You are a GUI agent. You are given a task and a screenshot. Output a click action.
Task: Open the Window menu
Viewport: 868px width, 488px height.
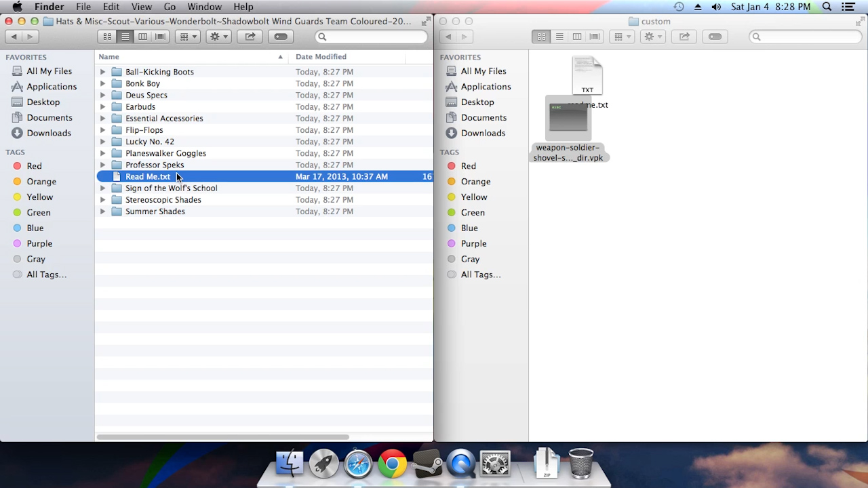point(204,7)
